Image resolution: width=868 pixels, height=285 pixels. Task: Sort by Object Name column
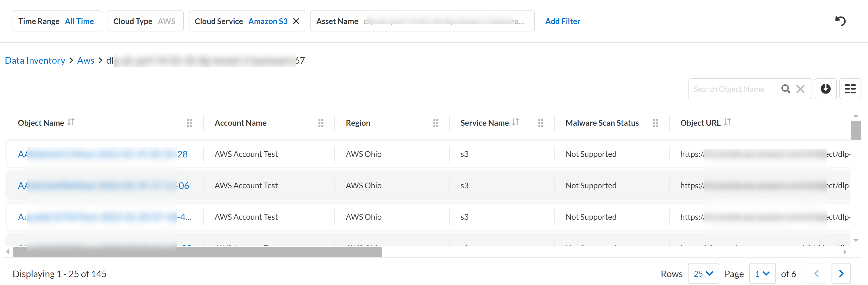click(x=71, y=122)
